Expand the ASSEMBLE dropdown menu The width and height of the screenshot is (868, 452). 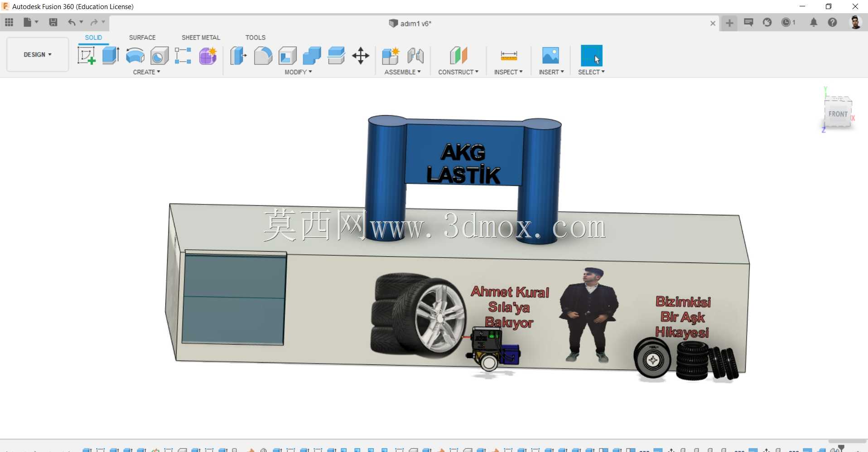(403, 72)
